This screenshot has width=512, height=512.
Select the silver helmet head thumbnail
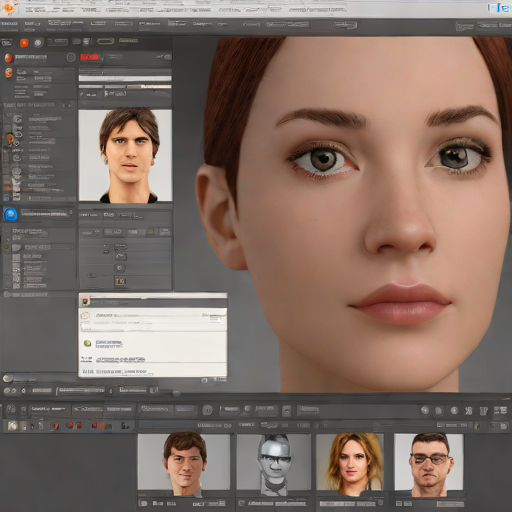tap(274, 463)
